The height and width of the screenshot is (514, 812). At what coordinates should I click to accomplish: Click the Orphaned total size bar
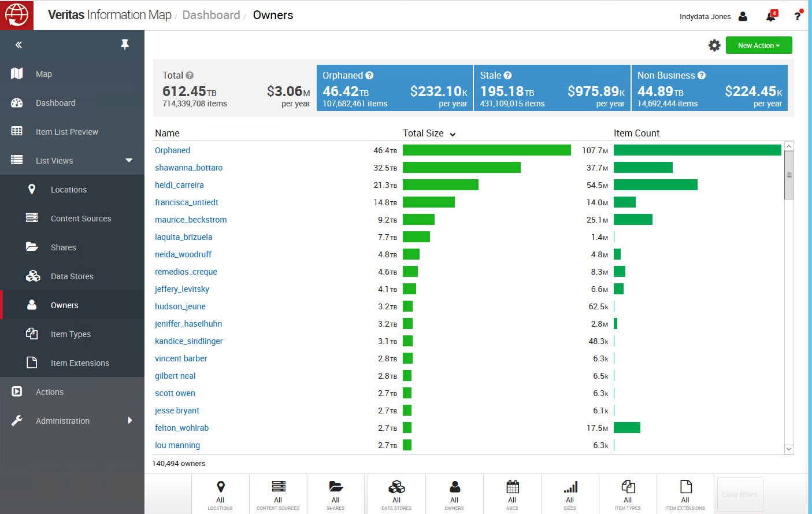coord(487,150)
